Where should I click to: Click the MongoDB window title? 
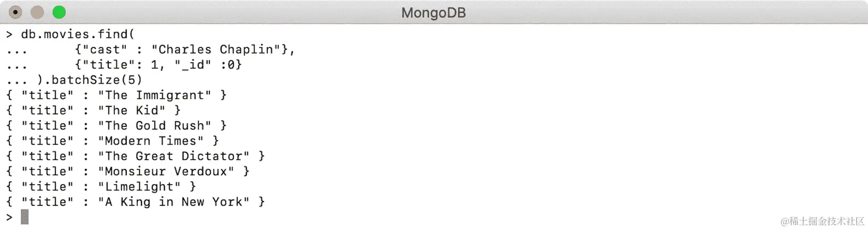433,13
